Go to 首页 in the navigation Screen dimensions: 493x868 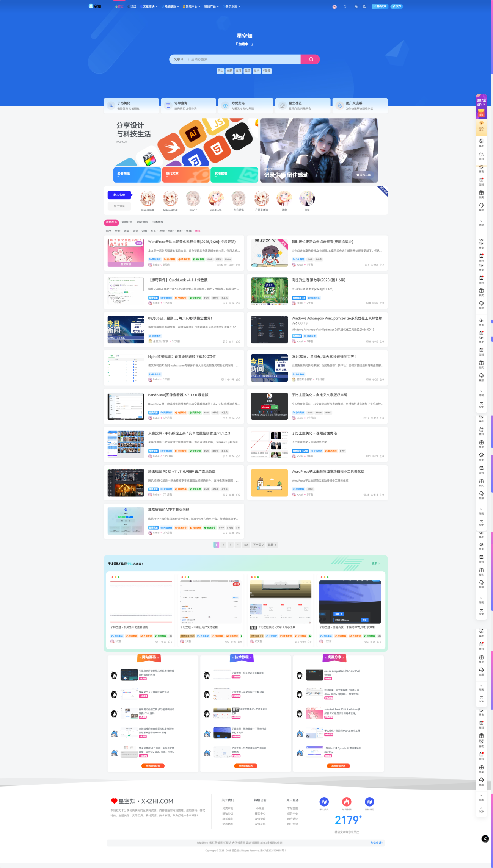click(x=119, y=6)
